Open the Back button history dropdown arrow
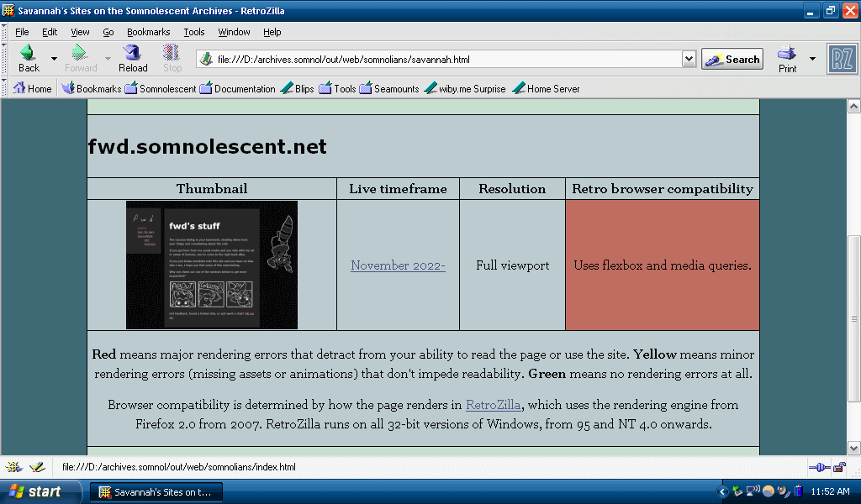The width and height of the screenshot is (861, 504). (x=55, y=59)
